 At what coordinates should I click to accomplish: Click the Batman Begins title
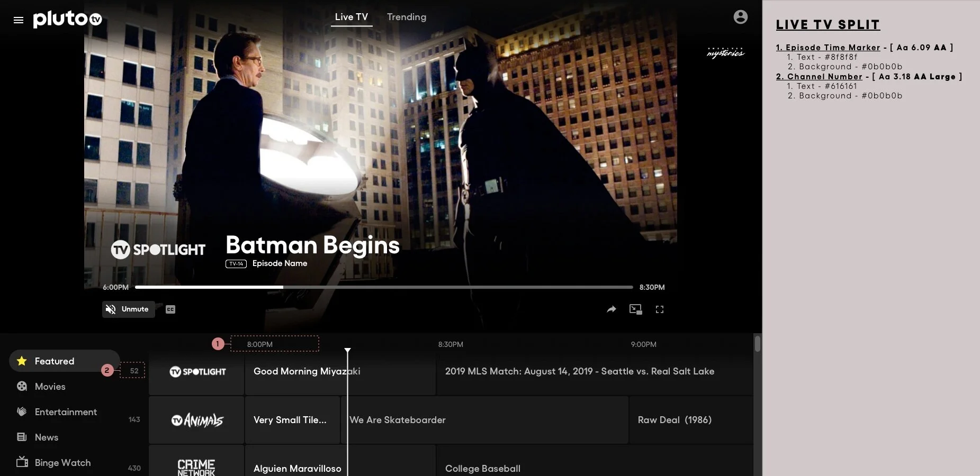coord(312,245)
